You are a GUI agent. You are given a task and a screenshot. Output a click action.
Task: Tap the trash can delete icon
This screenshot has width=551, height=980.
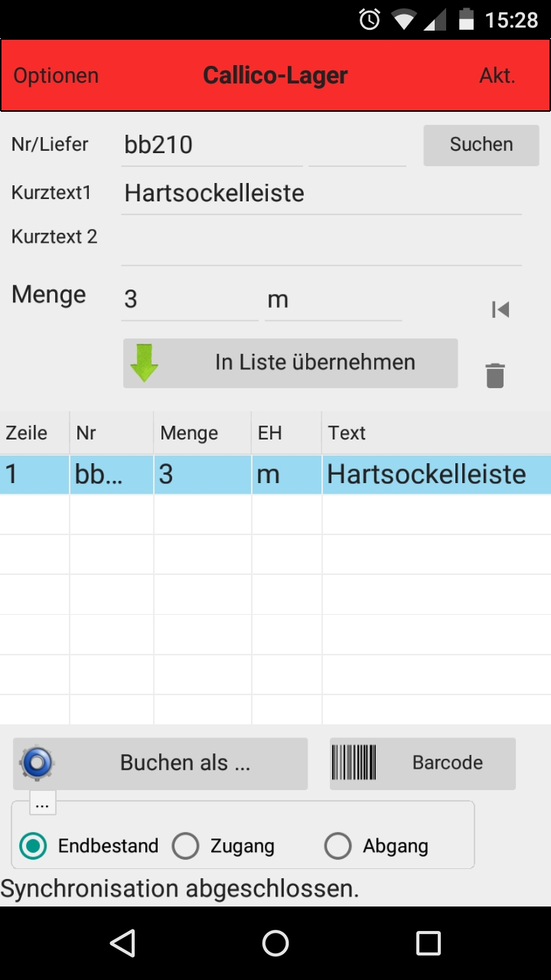pyautogui.click(x=495, y=376)
